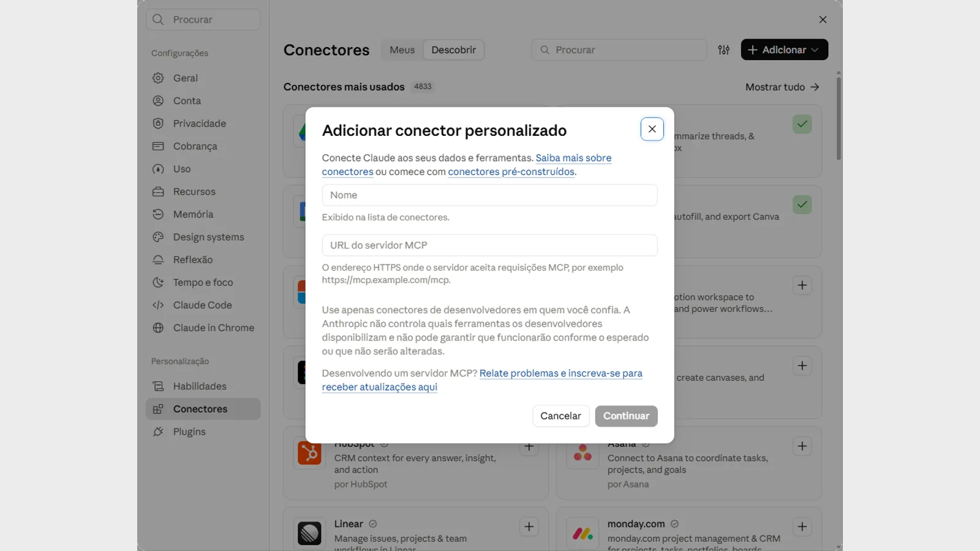Click the Nome input field
Image resolution: width=980 pixels, height=551 pixels.
pyautogui.click(x=489, y=195)
